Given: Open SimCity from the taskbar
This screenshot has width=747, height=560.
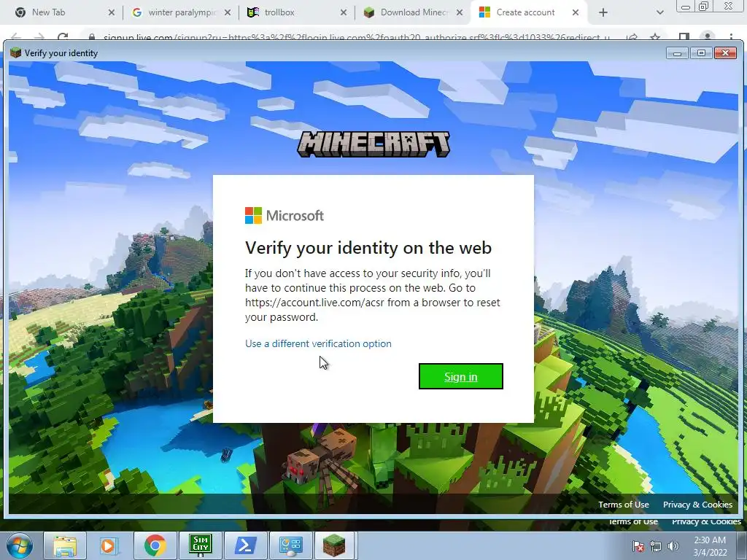Looking at the screenshot, I should (200, 545).
